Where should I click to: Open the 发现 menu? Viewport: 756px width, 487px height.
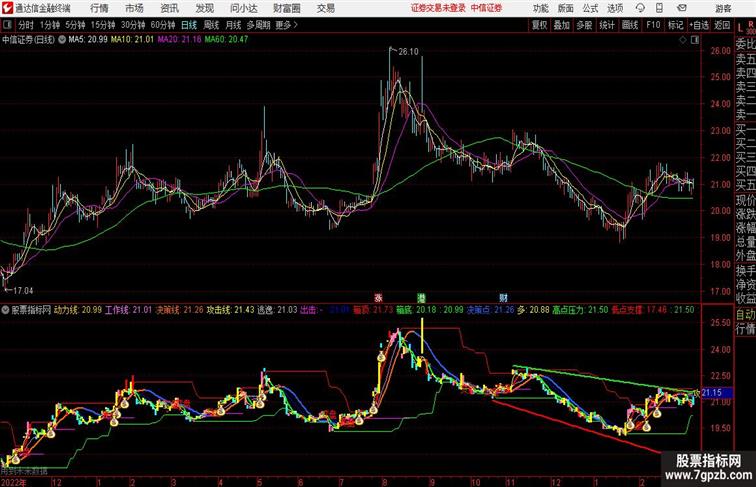204,8
